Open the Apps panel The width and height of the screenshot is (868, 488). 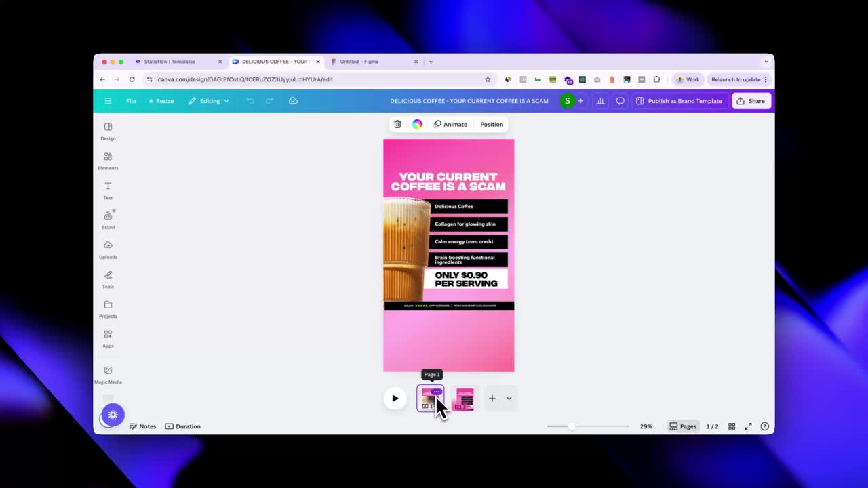pyautogui.click(x=108, y=339)
